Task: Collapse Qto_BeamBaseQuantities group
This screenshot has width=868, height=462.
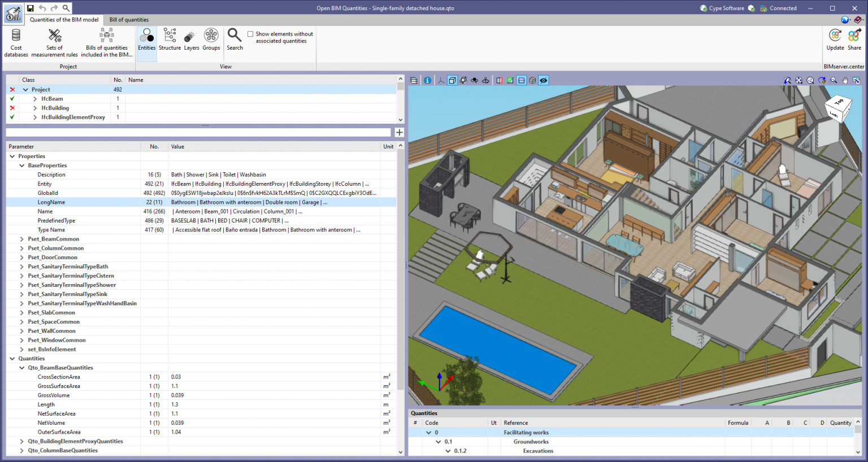Action: tap(22, 368)
